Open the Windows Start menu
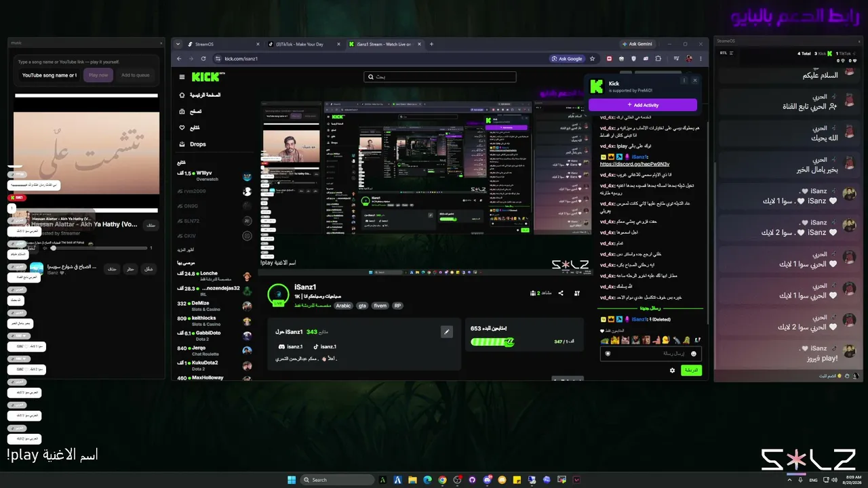 click(292, 480)
